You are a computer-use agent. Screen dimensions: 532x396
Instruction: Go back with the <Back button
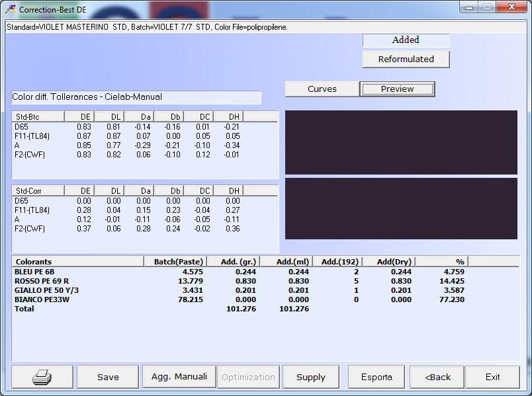(x=437, y=377)
